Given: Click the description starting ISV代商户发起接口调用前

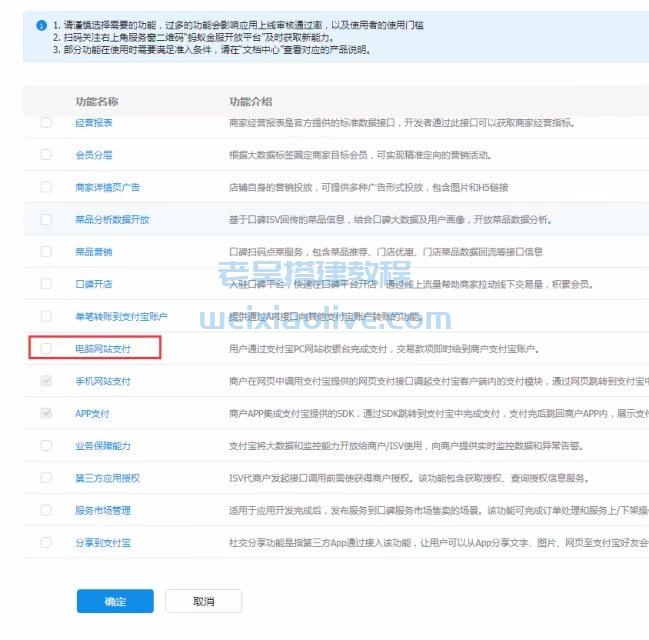Looking at the screenshot, I should click(409, 478).
